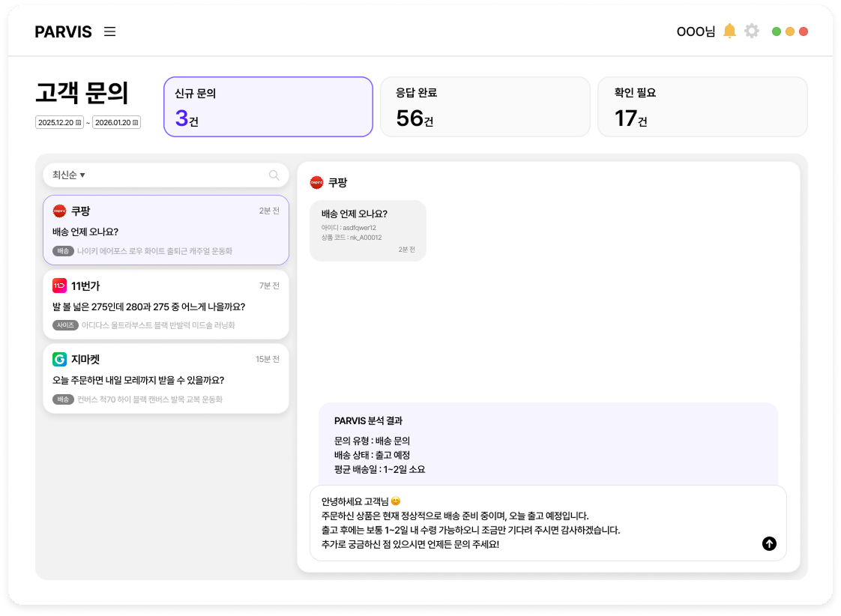The height and width of the screenshot is (616, 841).
Task: Click the end date field 2026.01.20
Action: [116, 123]
